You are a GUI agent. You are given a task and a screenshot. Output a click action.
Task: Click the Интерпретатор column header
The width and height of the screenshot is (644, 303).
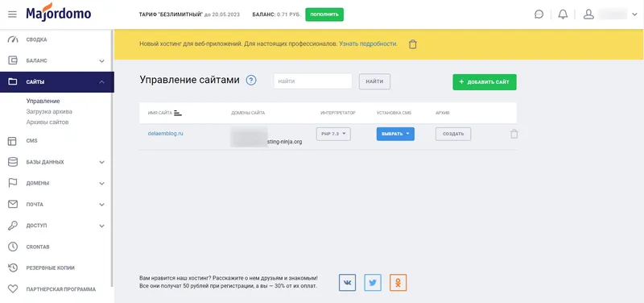[x=338, y=113]
